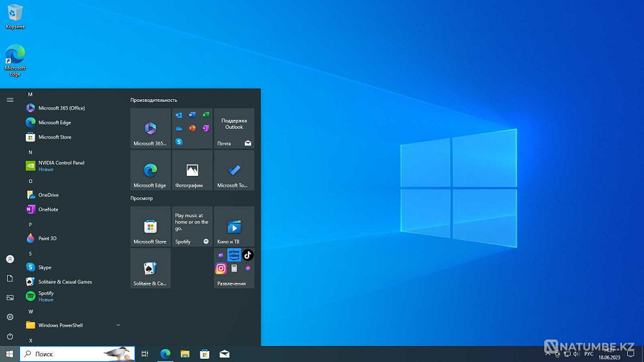
Task: Launch Microsoft 365 (Office) from app list
Action: click(x=74, y=108)
